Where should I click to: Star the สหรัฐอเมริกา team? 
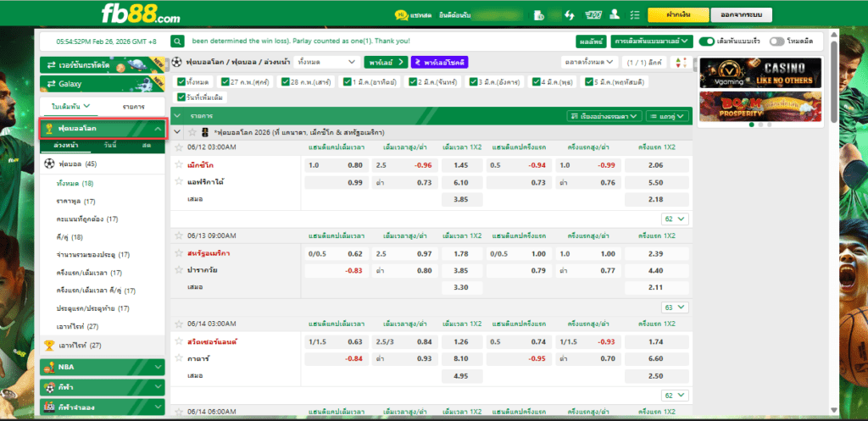click(x=179, y=253)
